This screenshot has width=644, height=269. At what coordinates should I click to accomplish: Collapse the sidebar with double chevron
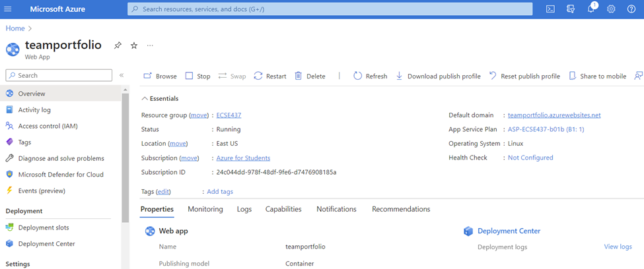121,75
